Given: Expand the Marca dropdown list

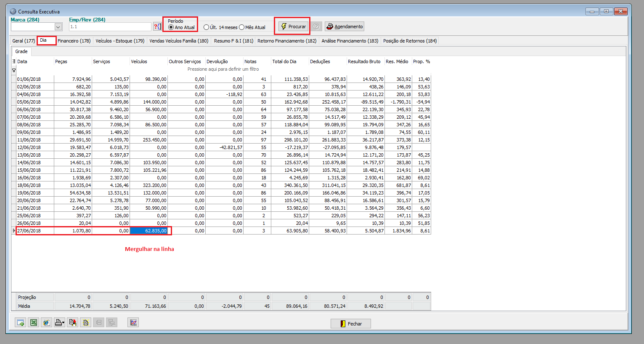Looking at the screenshot, I should pyautogui.click(x=58, y=27).
